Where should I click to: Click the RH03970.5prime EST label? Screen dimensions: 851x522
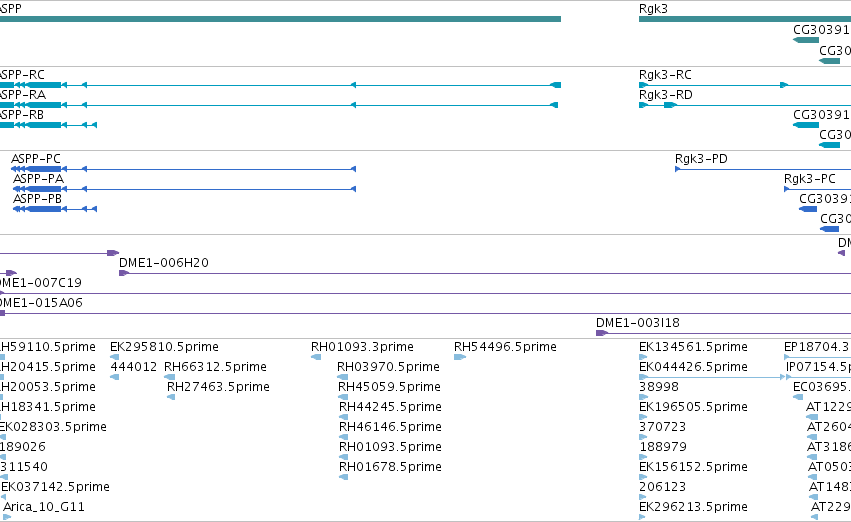388,367
